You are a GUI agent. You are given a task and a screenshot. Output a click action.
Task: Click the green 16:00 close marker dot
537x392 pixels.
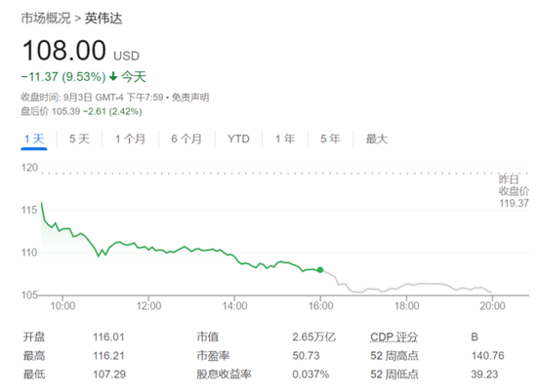[x=320, y=270]
